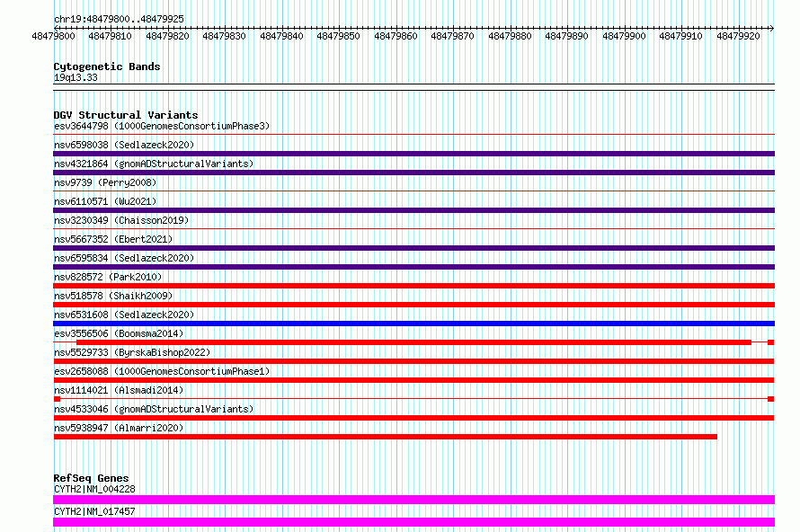Click ruler position 48479860
800x532 pixels.
396,36
